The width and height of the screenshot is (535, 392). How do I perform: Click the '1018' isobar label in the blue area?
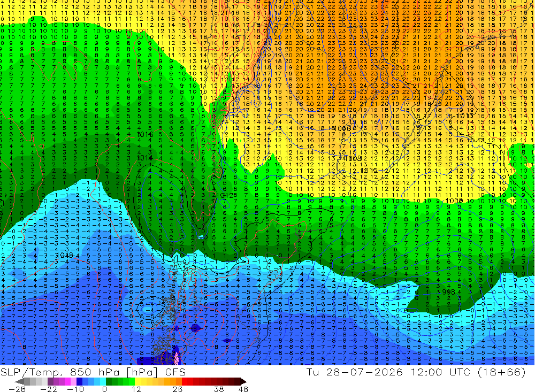64,255
